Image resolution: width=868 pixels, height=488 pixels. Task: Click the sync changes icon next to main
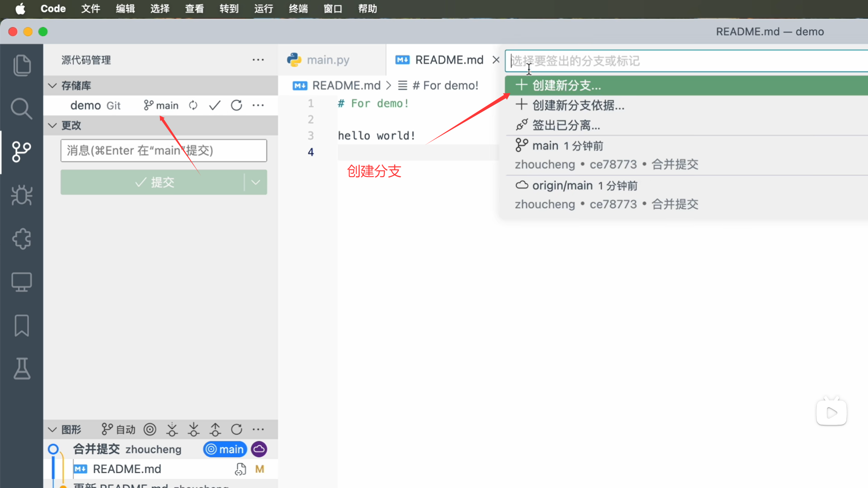coord(193,105)
